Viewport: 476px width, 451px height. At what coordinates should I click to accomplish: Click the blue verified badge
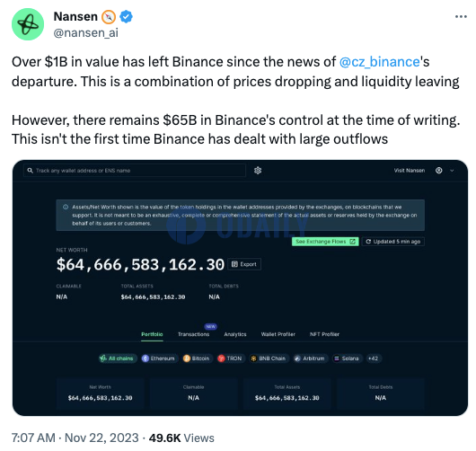pos(126,17)
